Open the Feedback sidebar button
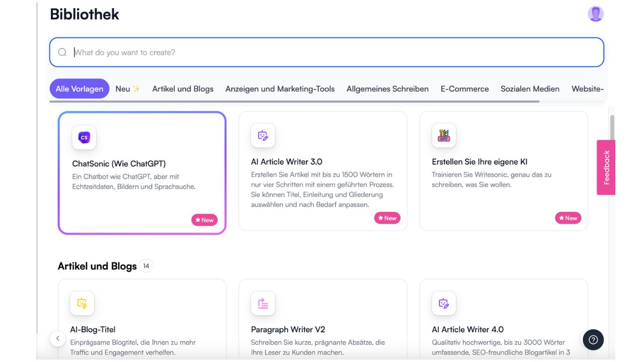This screenshot has width=644, height=362. (x=607, y=166)
